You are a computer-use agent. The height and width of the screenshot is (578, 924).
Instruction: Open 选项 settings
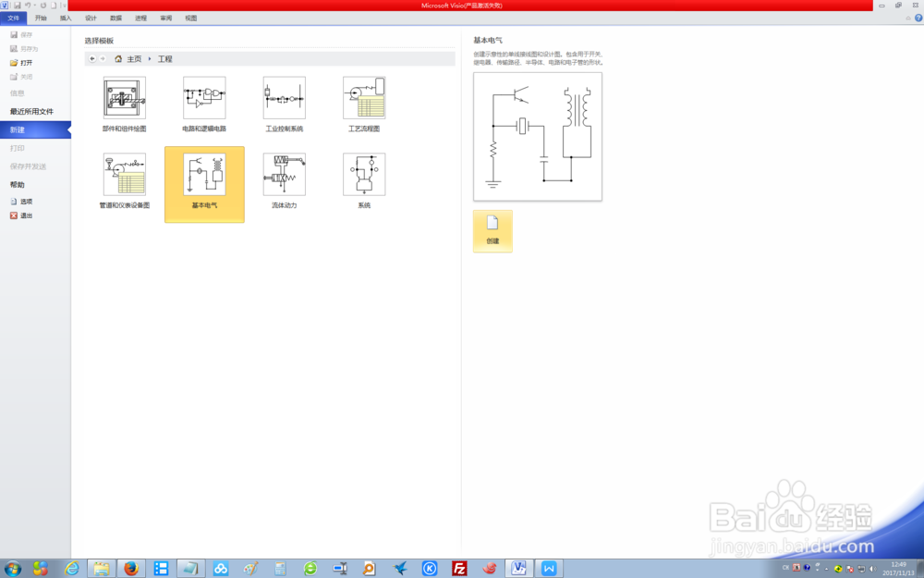[x=22, y=202]
